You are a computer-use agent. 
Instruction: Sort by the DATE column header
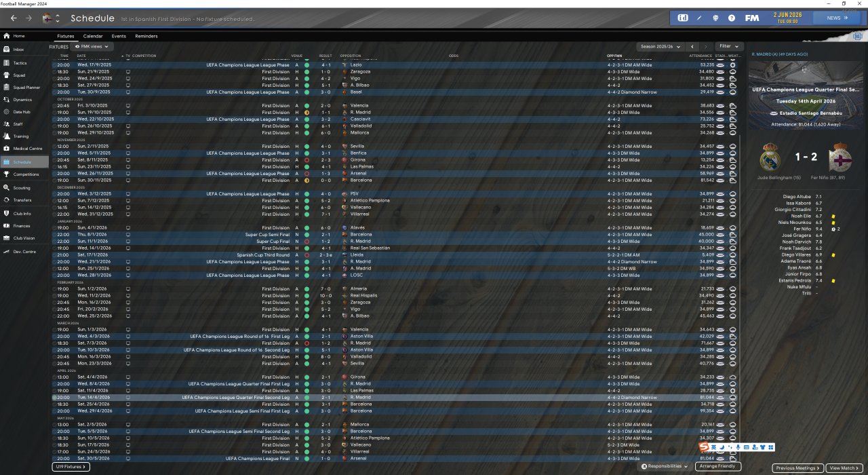(x=81, y=56)
